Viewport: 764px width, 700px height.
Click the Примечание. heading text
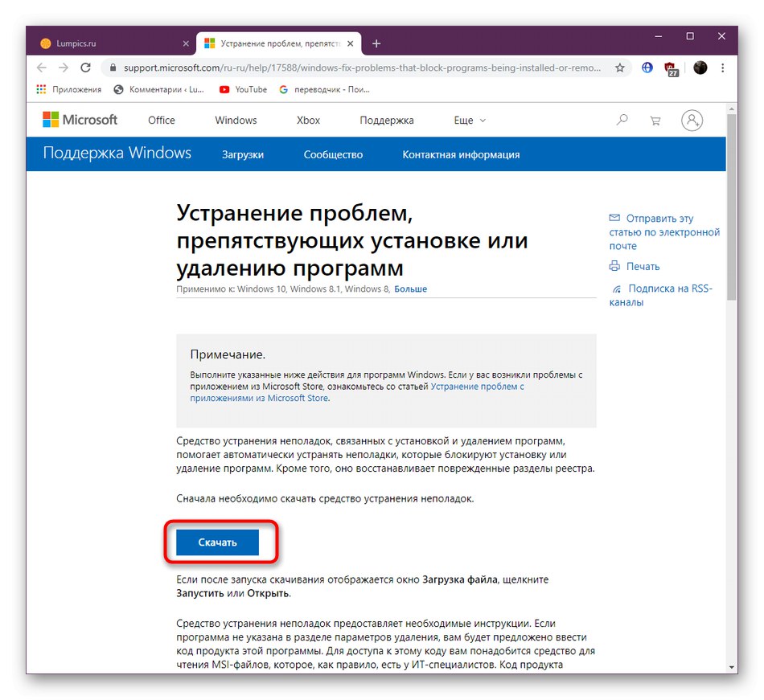click(x=228, y=354)
